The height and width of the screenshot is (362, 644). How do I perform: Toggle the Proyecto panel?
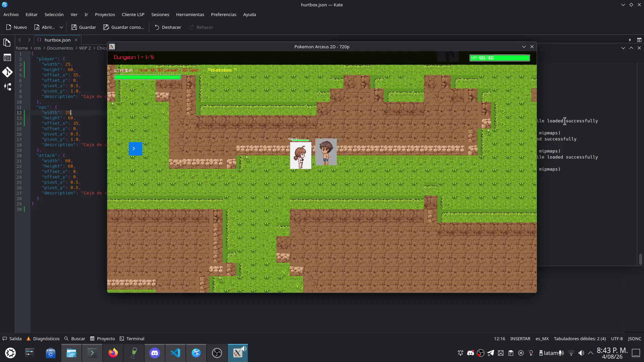pos(103,339)
